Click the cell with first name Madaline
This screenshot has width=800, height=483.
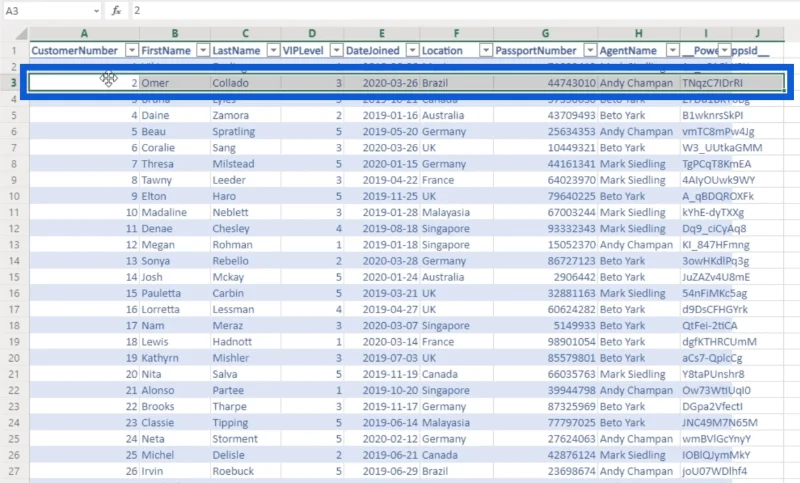175,213
